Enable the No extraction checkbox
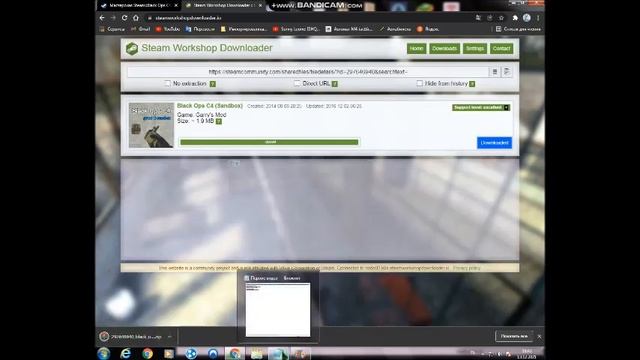This screenshot has height=360, width=640. 167,83
